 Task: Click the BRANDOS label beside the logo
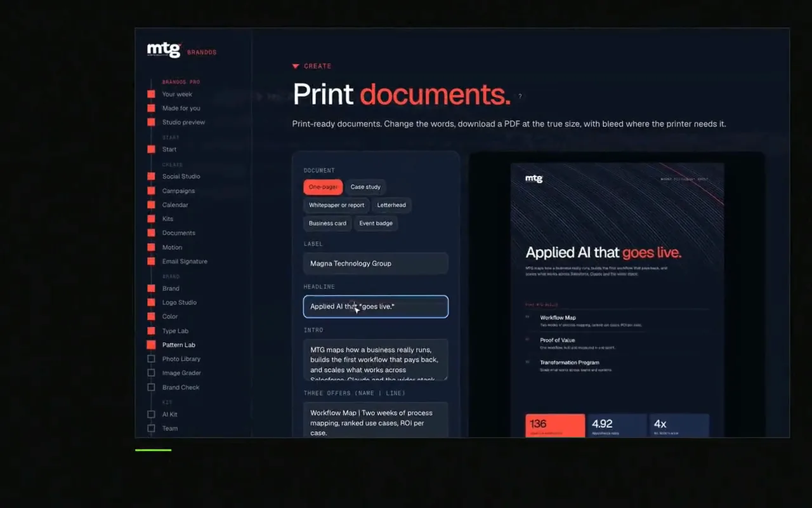click(x=202, y=52)
